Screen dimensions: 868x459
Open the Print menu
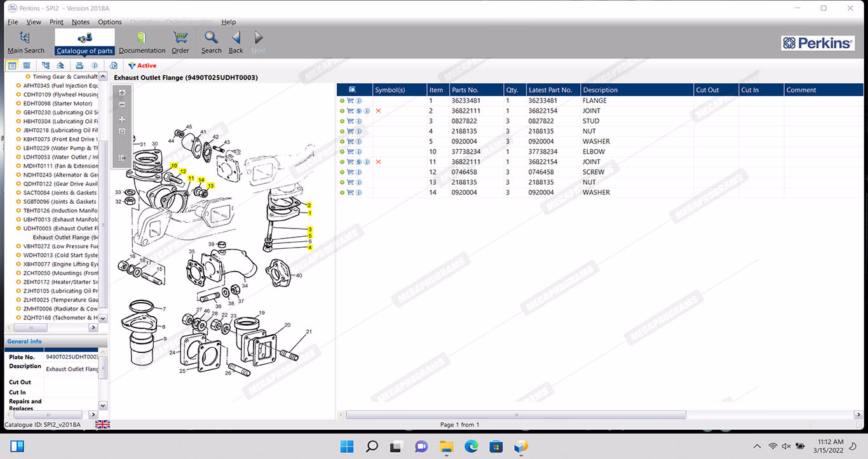point(57,22)
